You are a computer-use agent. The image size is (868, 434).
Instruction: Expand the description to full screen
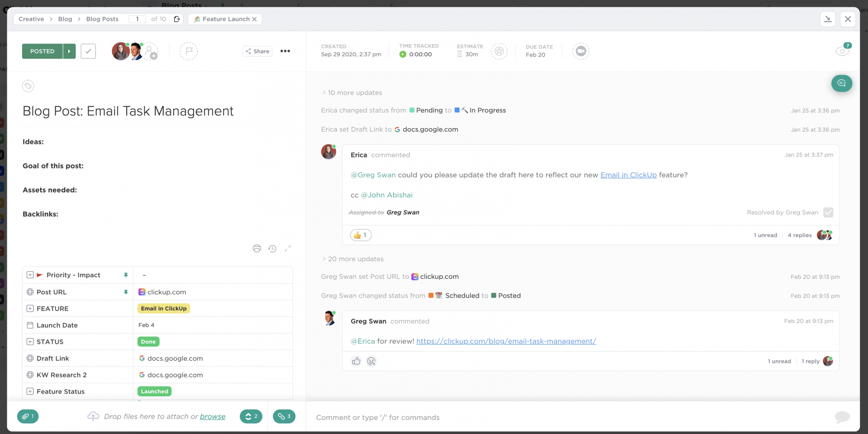click(x=288, y=248)
